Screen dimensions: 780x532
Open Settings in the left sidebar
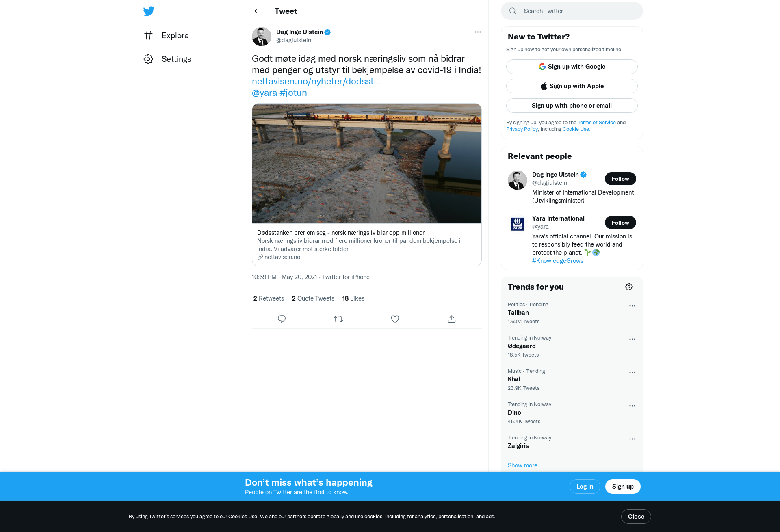(x=167, y=59)
